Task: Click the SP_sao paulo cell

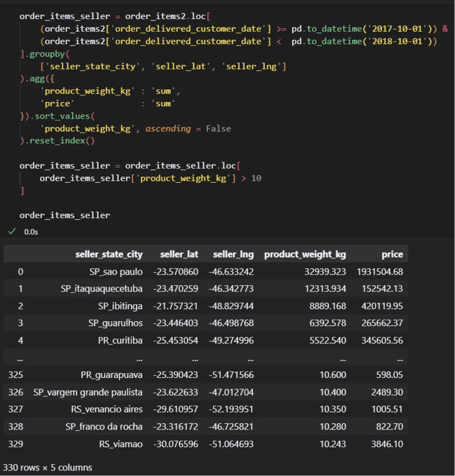Action: pos(116,271)
